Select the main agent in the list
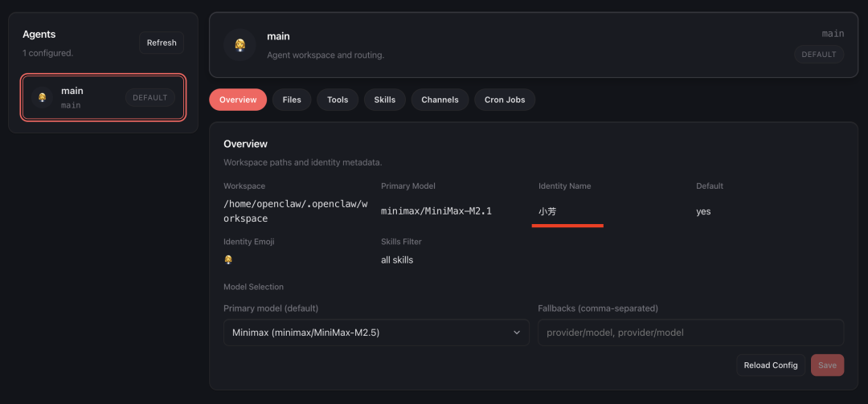 pos(104,97)
